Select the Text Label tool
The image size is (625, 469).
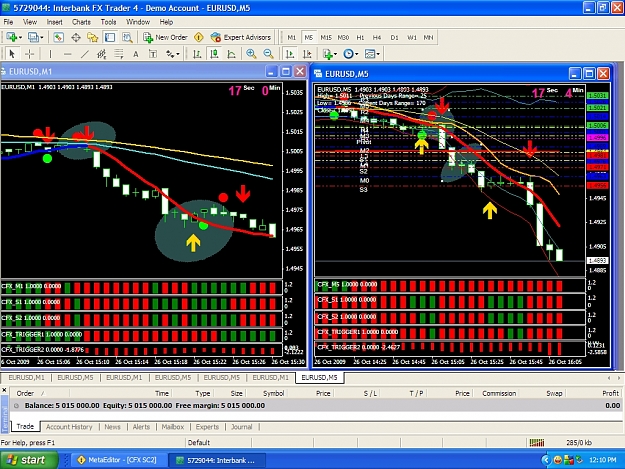tap(153, 54)
